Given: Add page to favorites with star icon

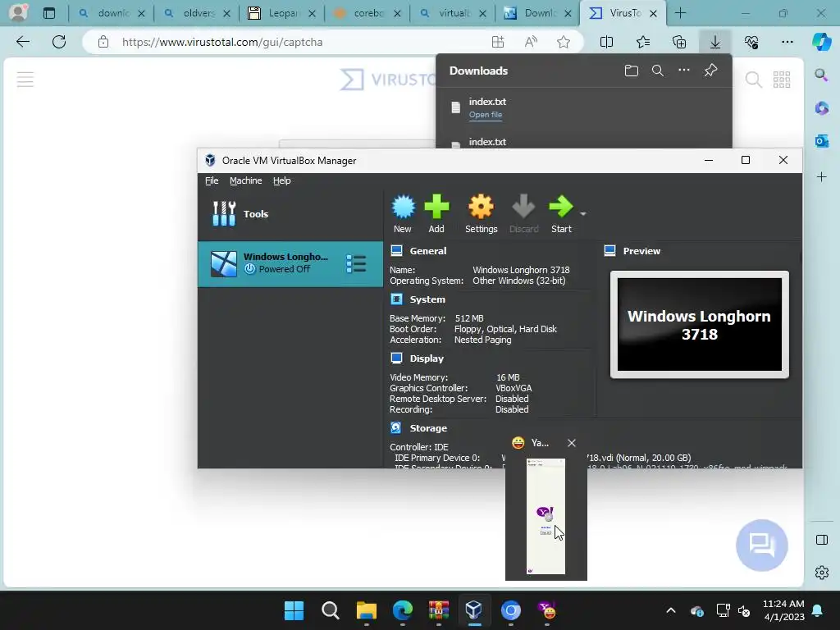Looking at the screenshot, I should 563,43.
